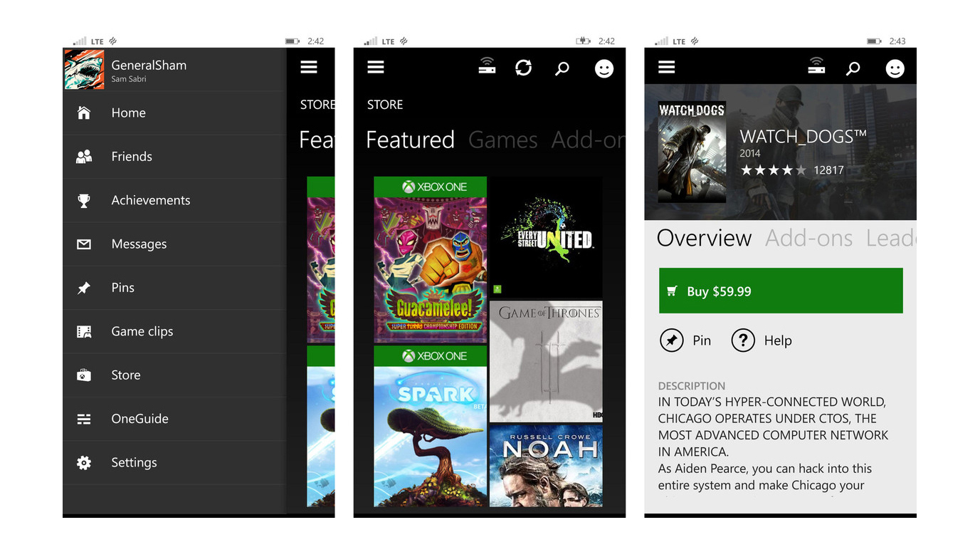Open search on Watch_Dogs page
The width and height of the screenshot is (980, 552).
[x=853, y=68]
